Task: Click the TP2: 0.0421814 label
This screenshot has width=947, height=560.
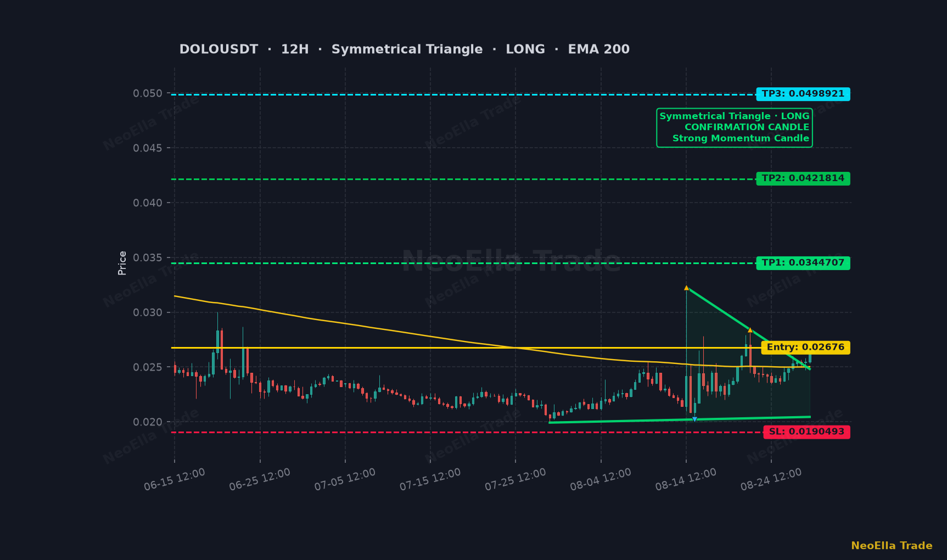Action: click(x=803, y=178)
